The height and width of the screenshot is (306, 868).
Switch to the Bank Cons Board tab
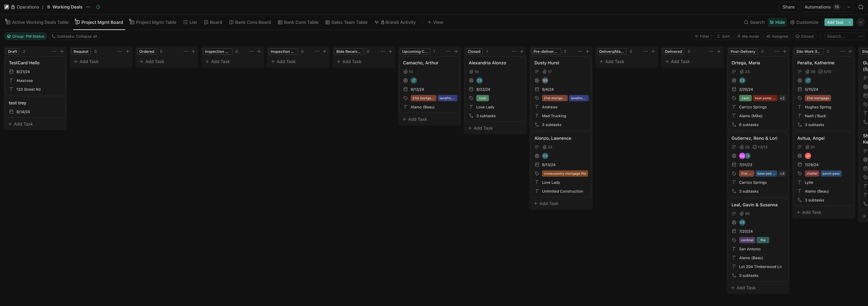250,22
